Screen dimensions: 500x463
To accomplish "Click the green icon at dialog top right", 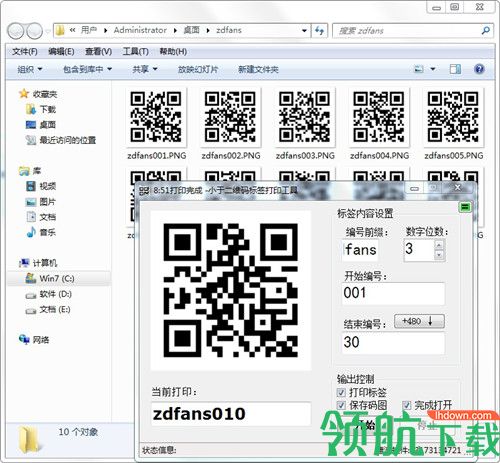I will point(465,207).
